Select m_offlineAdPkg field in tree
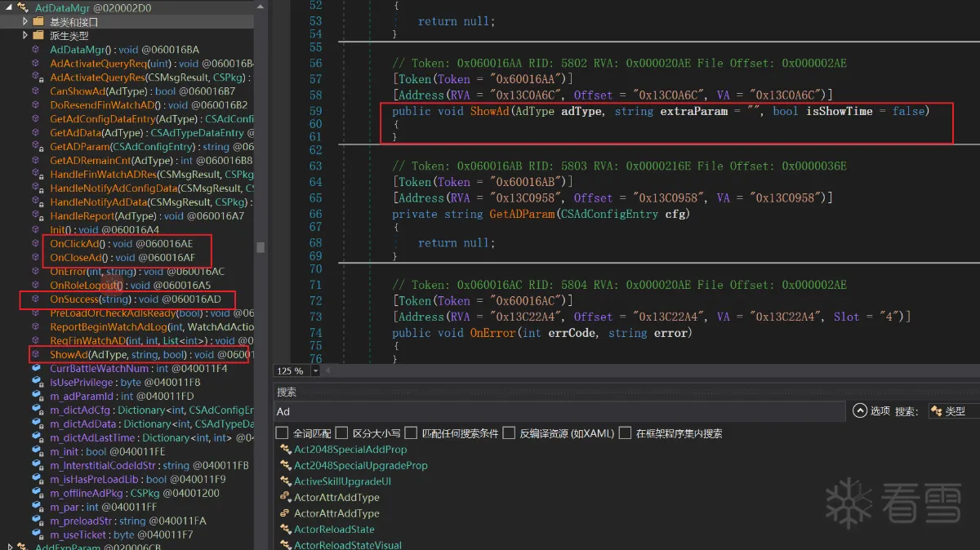Screen dimensions: 980x550 pos(135,493)
